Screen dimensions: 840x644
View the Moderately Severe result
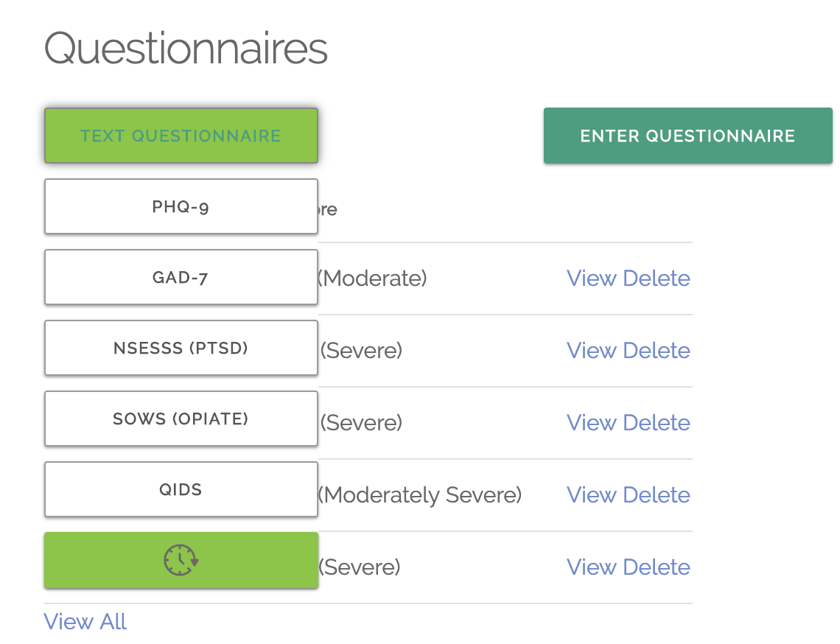tap(592, 495)
